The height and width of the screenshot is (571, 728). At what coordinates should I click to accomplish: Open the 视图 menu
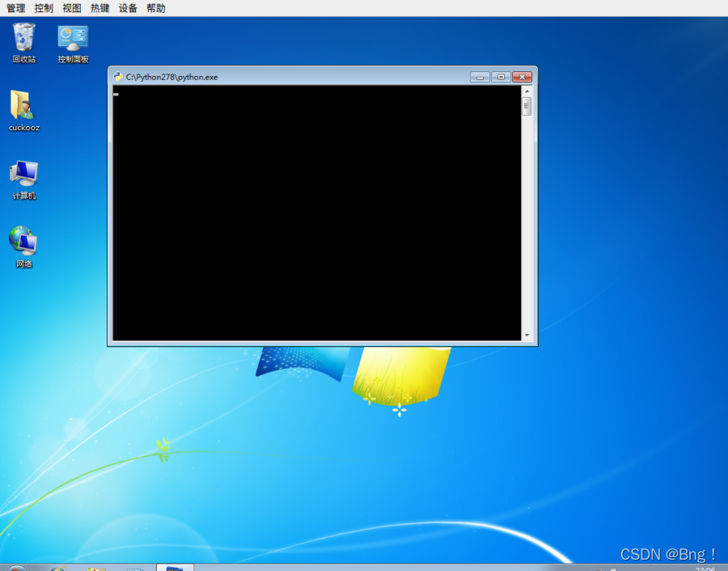pos(72,8)
